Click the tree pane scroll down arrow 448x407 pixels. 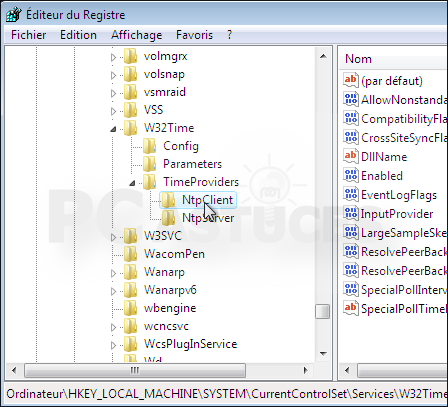point(323,354)
